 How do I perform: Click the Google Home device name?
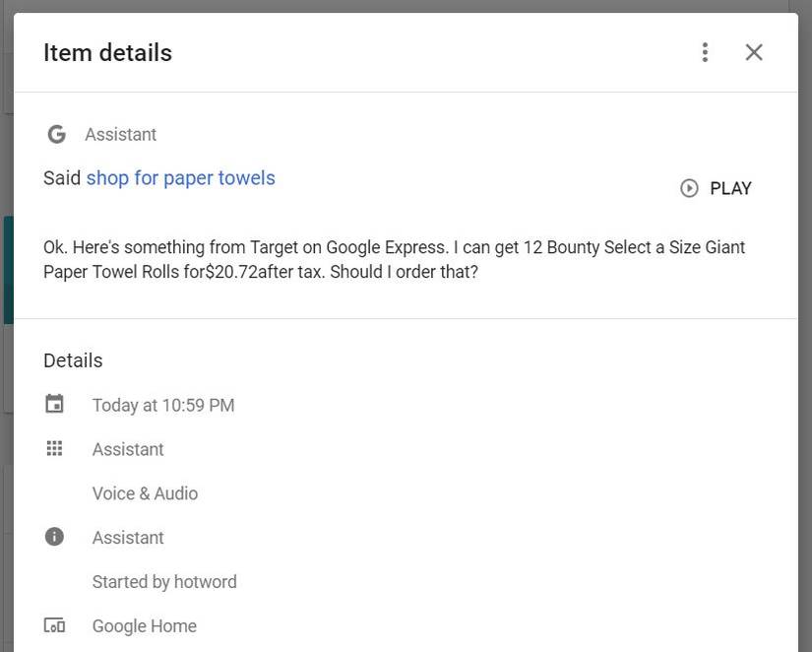click(144, 625)
